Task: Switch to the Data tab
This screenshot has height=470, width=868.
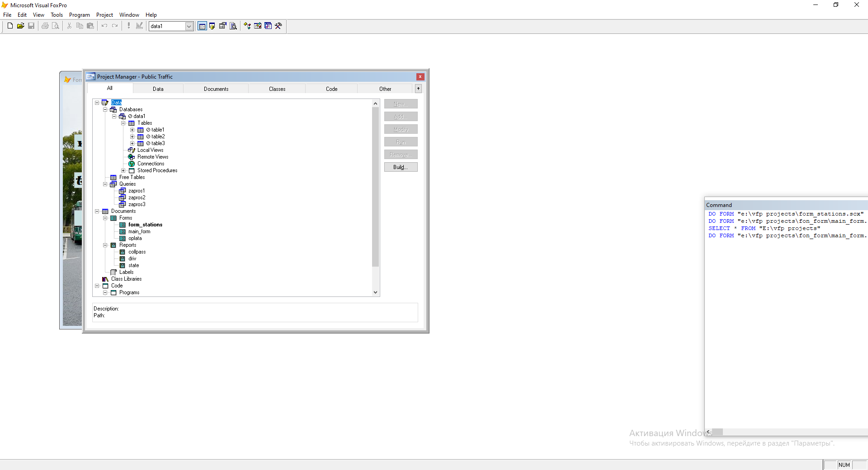Action: (x=158, y=89)
